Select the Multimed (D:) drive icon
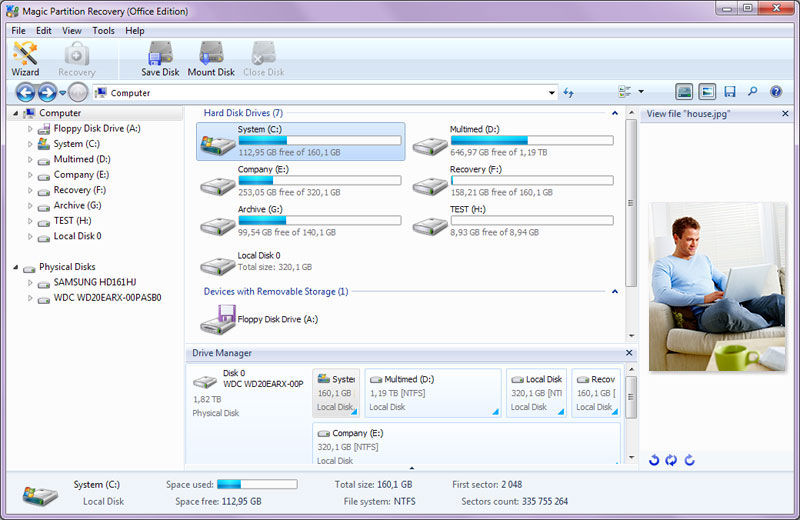The height and width of the screenshot is (520, 800). [x=430, y=147]
